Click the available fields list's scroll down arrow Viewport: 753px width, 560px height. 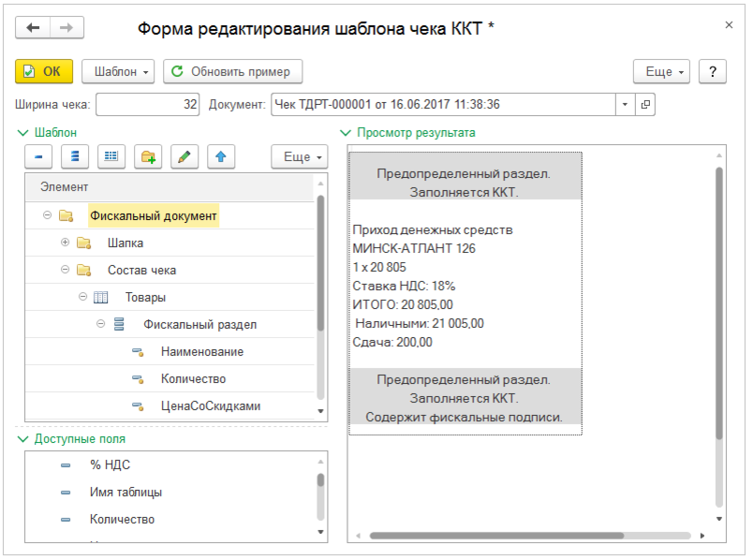(x=320, y=532)
